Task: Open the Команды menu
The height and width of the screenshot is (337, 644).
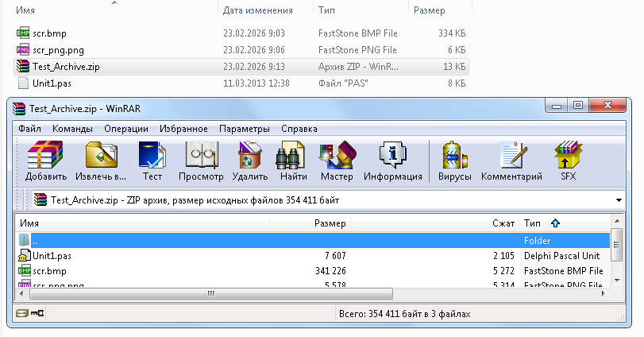Action: click(72, 129)
